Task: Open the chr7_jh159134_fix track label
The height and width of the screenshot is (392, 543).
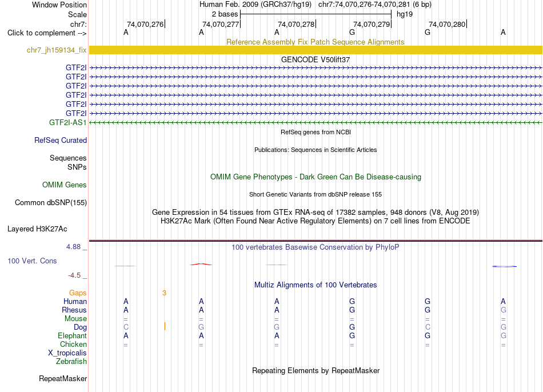Action: (x=57, y=50)
